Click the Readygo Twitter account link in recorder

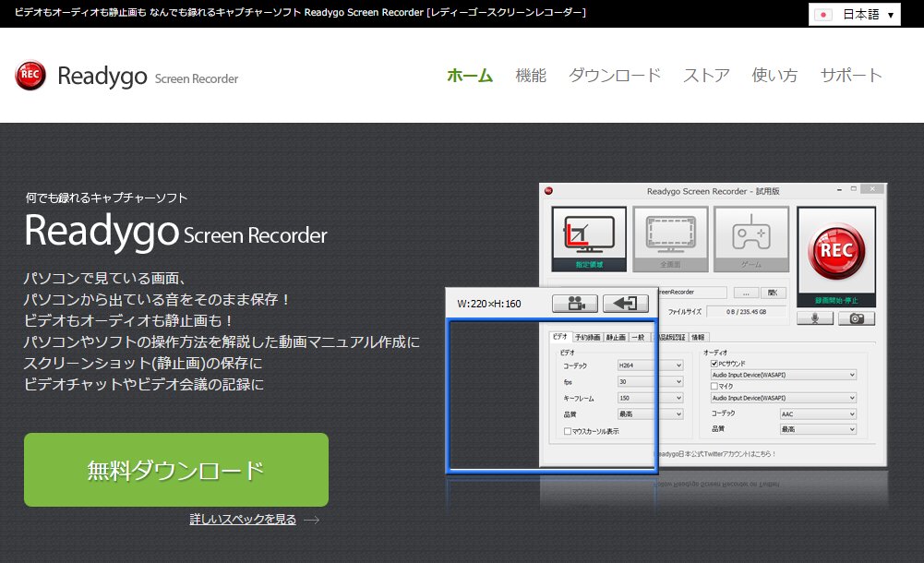point(714,454)
